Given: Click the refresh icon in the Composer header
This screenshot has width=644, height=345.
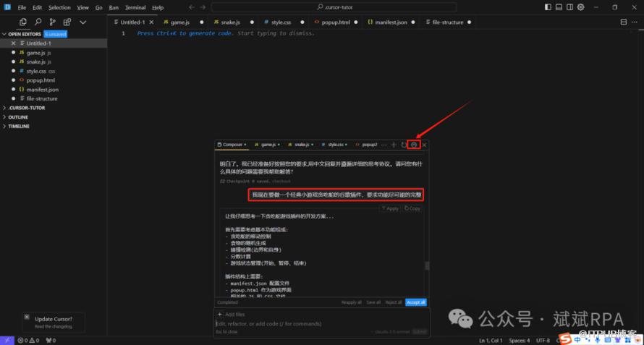Looking at the screenshot, I should click(x=404, y=145).
